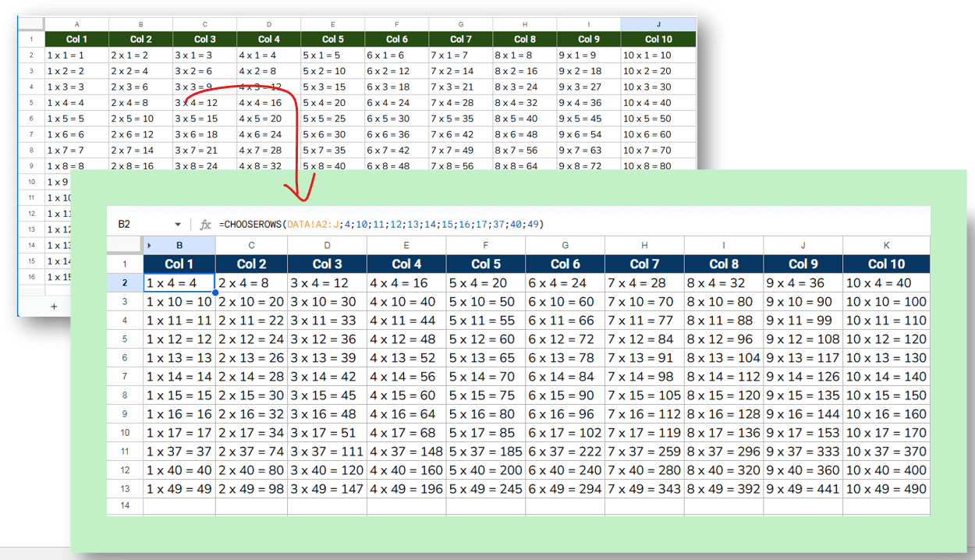The image size is (975, 560).
Task: Click the name box showing B2
Action: [140, 225]
